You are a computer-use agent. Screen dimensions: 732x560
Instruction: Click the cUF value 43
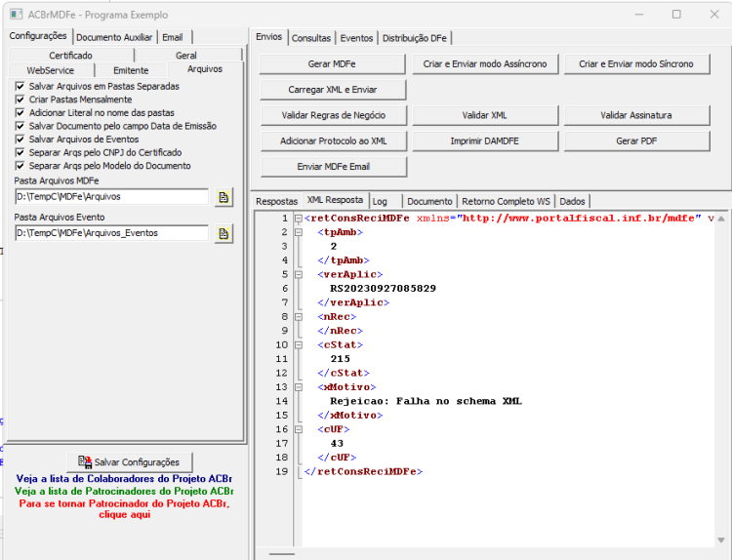click(x=337, y=443)
